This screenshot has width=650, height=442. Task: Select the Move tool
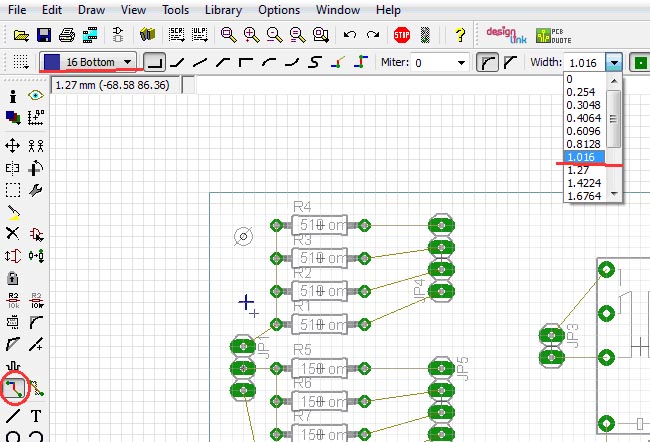[x=13, y=145]
